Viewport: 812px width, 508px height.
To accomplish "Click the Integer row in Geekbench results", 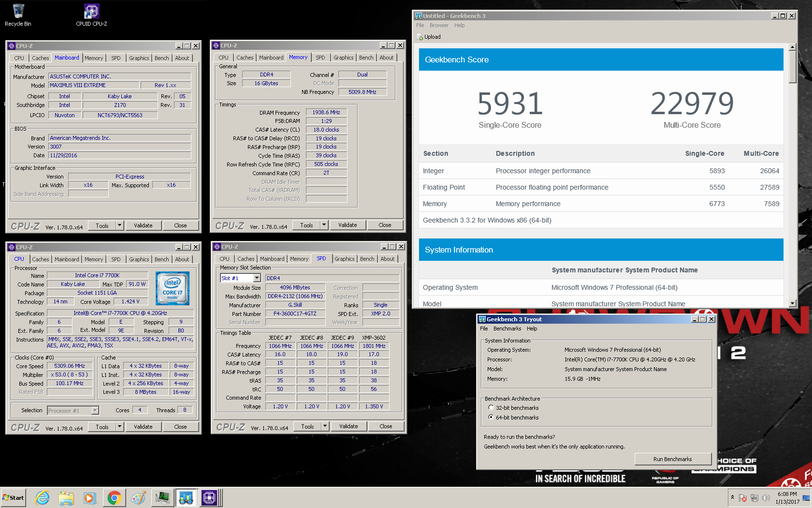I will point(601,171).
